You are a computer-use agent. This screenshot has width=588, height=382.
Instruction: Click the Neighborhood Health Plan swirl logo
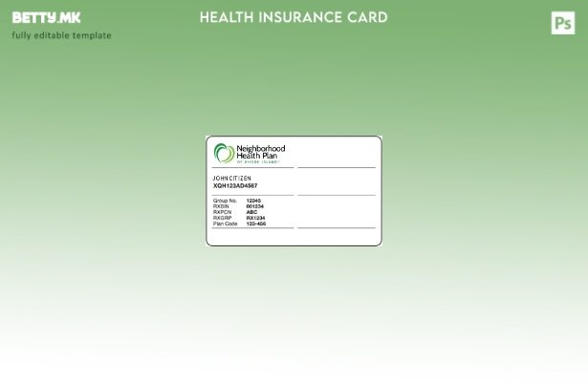tap(224, 153)
